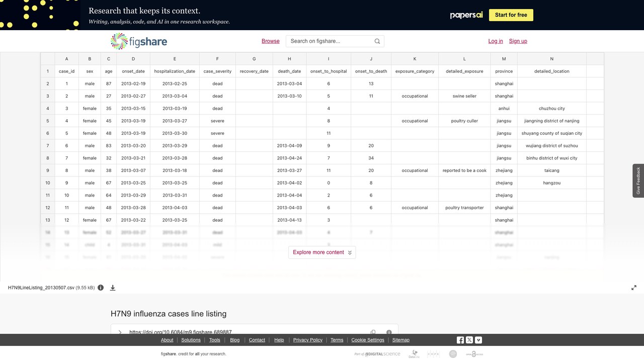The image size is (644, 362).
Task: Open the Give Feedback side tab
Action: (x=638, y=180)
